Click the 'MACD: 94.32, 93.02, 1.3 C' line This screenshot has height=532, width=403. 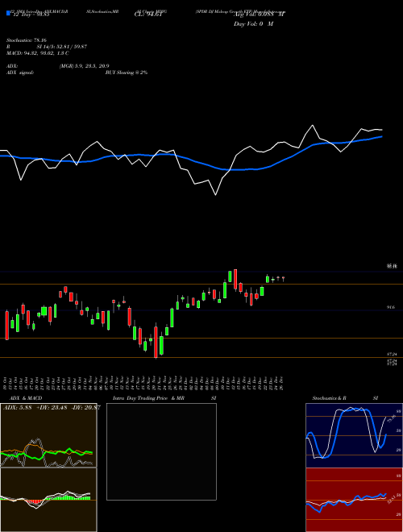[38, 53]
